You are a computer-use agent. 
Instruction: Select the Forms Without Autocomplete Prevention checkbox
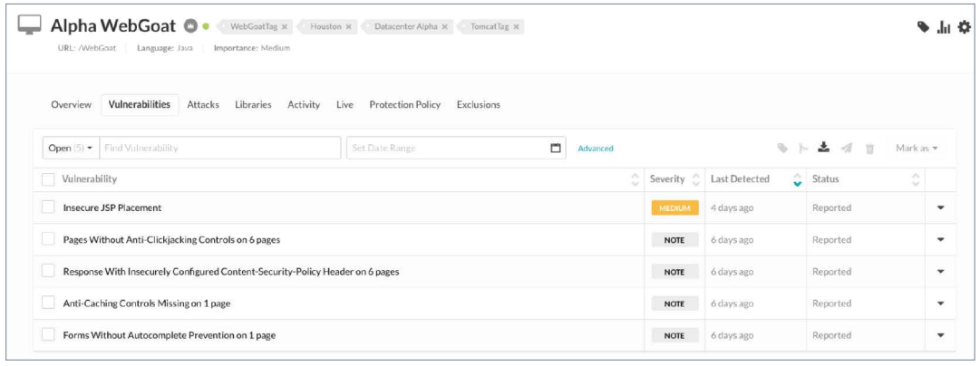(x=49, y=335)
